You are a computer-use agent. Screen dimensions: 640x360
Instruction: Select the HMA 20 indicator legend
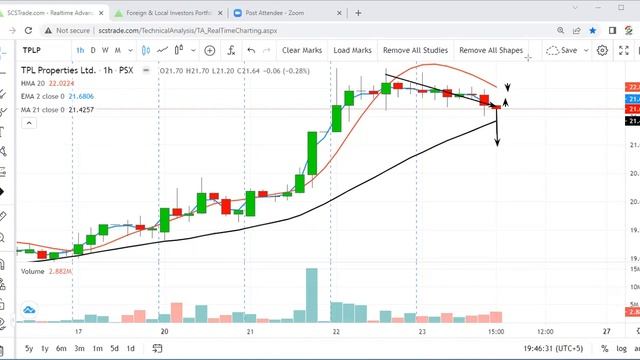coord(48,83)
